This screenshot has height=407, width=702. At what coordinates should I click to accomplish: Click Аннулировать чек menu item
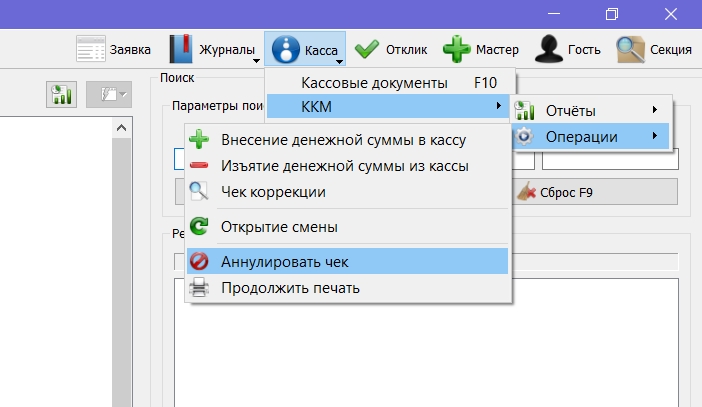pos(347,261)
